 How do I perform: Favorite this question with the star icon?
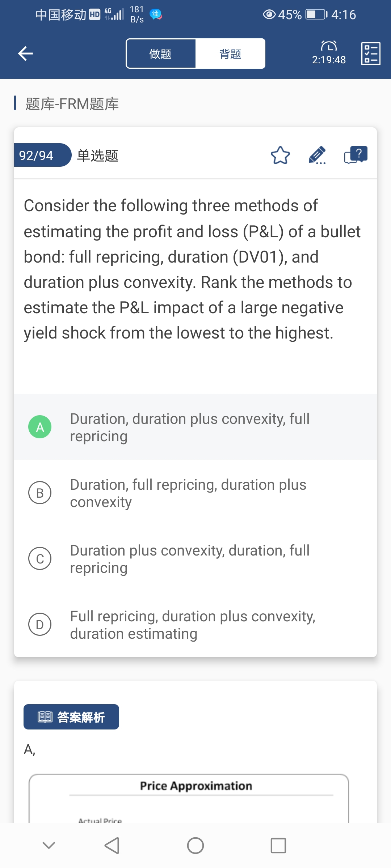(x=280, y=156)
